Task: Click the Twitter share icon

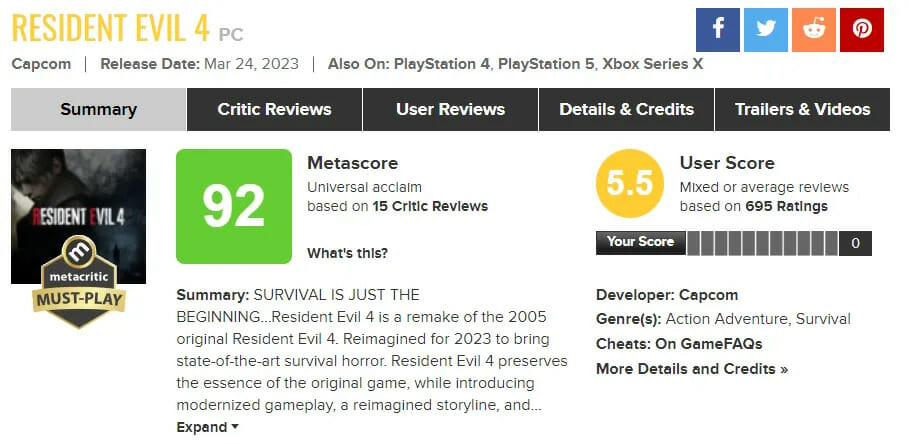Action: click(x=766, y=29)
